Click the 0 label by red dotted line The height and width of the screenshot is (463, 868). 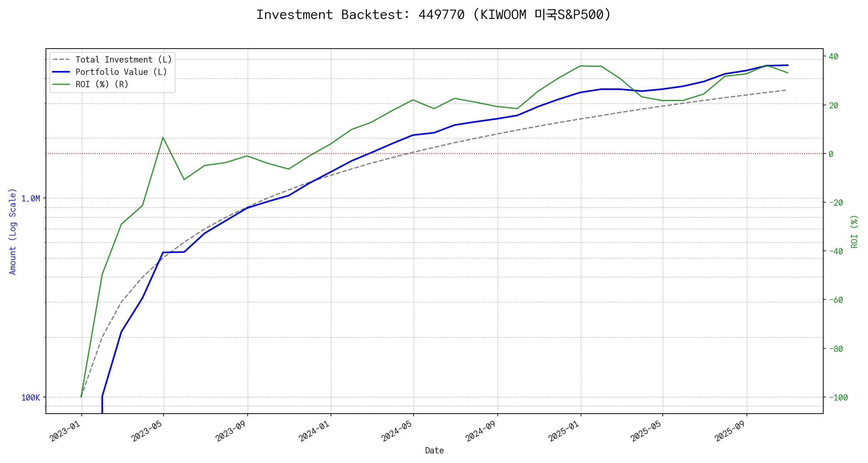point(831,154)
